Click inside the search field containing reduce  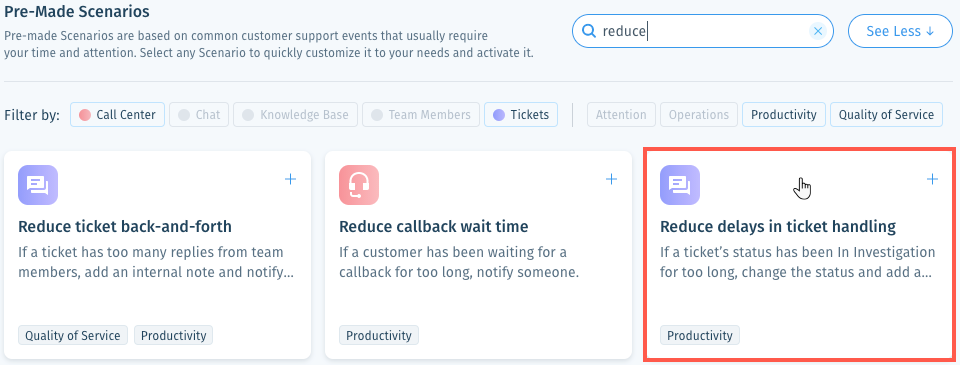coord(703,31)
